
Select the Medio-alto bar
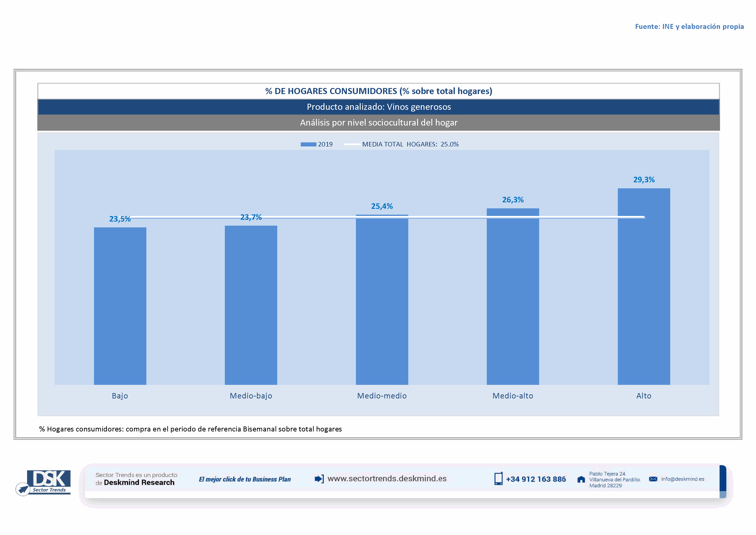click(513, 296)
